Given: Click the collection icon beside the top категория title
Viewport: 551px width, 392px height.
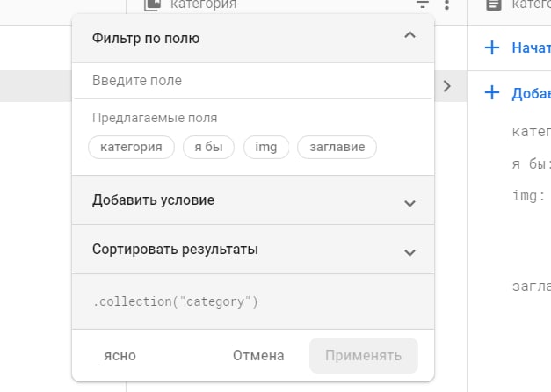Looking at the screenshot, I should tap(152, 5).
